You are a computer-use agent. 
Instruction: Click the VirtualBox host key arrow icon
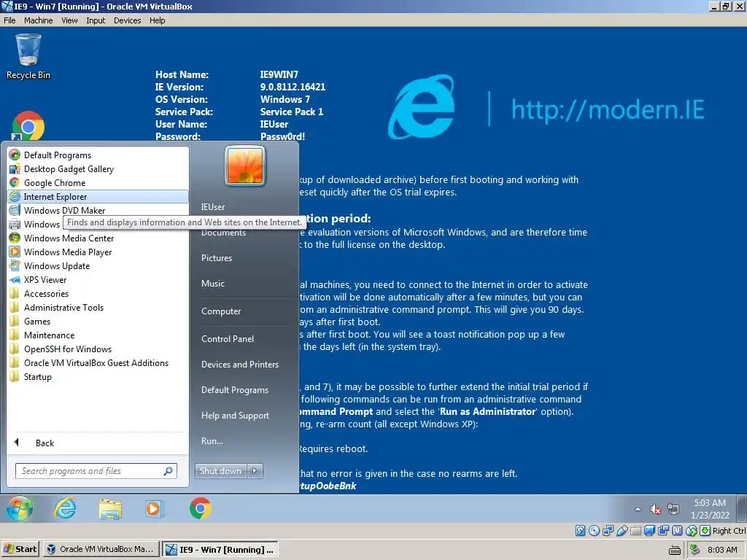705,531
